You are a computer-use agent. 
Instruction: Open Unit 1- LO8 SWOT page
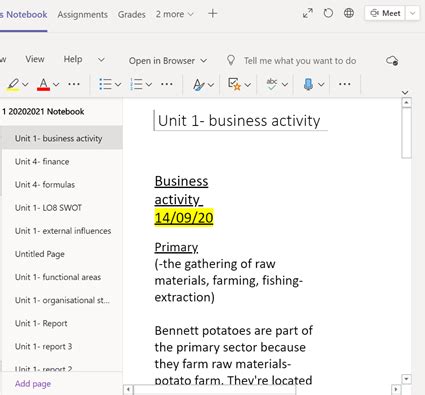coord(62,207)
